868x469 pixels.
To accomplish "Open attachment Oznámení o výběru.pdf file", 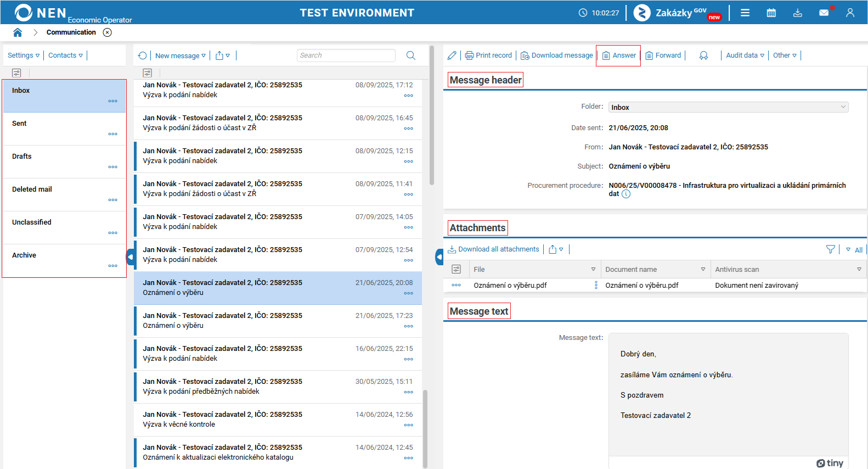I will click(x=510, y=285).
